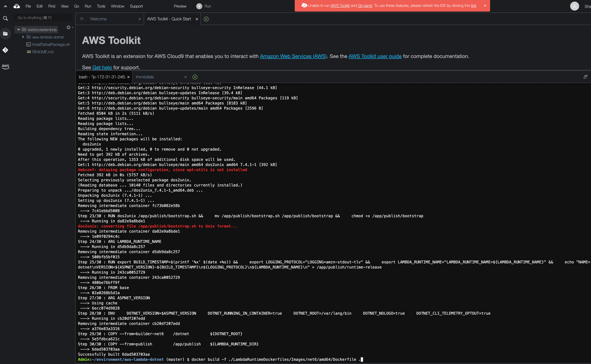Image resolution: width=591 pixels, height=364 pixels.
Task: Add a new terminal tab with plus icon
Action: [x=195, y=77]
